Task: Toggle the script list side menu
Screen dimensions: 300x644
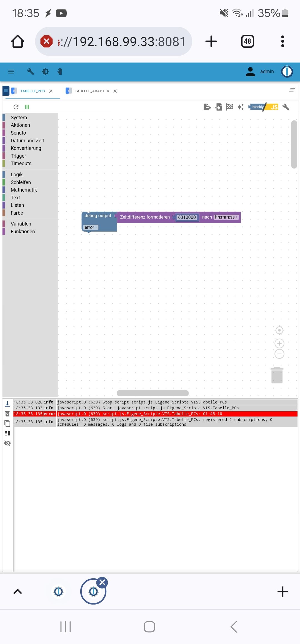Action: [6, 91]
